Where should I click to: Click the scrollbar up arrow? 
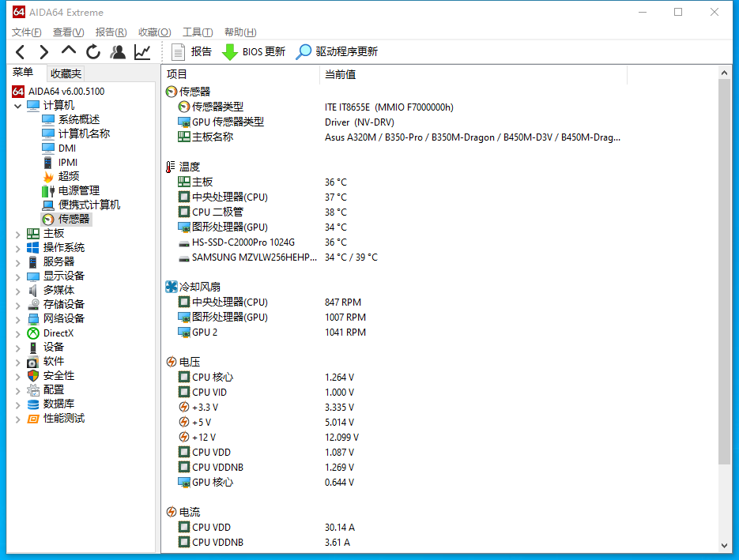click(725, 73)
